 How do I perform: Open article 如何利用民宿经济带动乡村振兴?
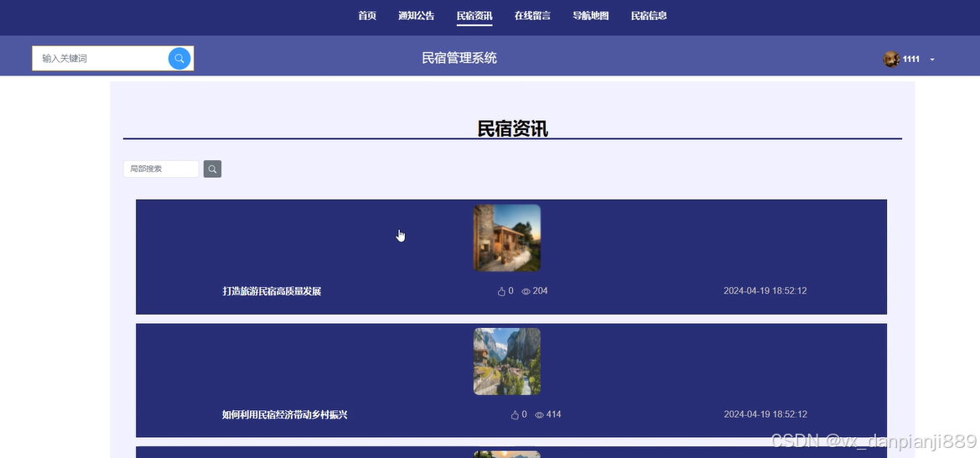click(x=284, y=415)
